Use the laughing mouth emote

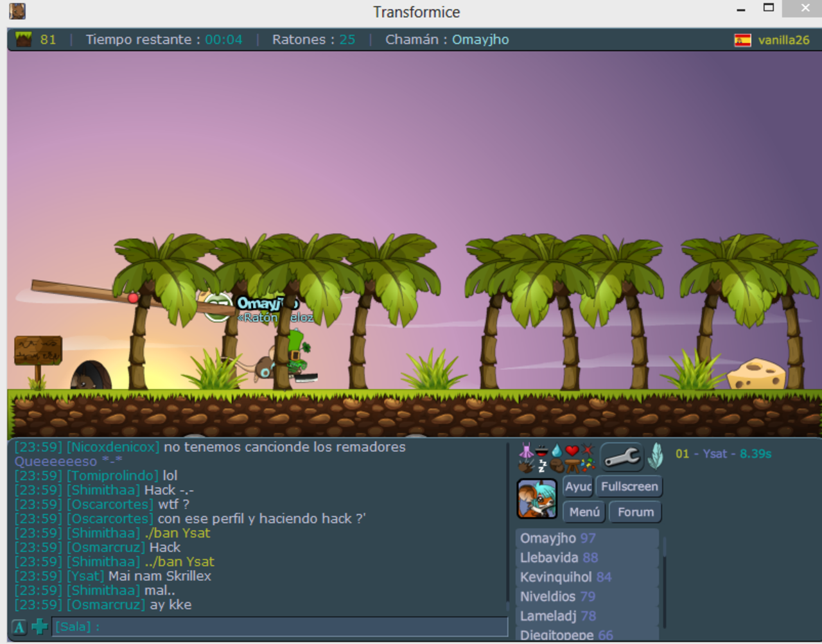541,451
